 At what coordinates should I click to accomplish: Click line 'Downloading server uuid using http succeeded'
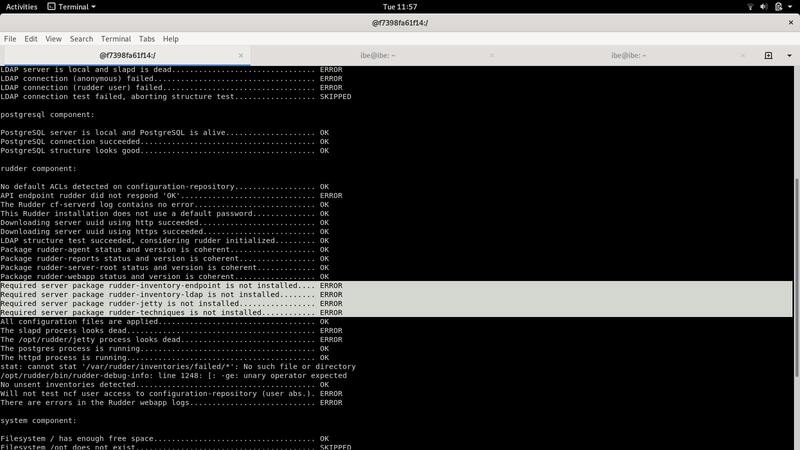pos(164,222)
